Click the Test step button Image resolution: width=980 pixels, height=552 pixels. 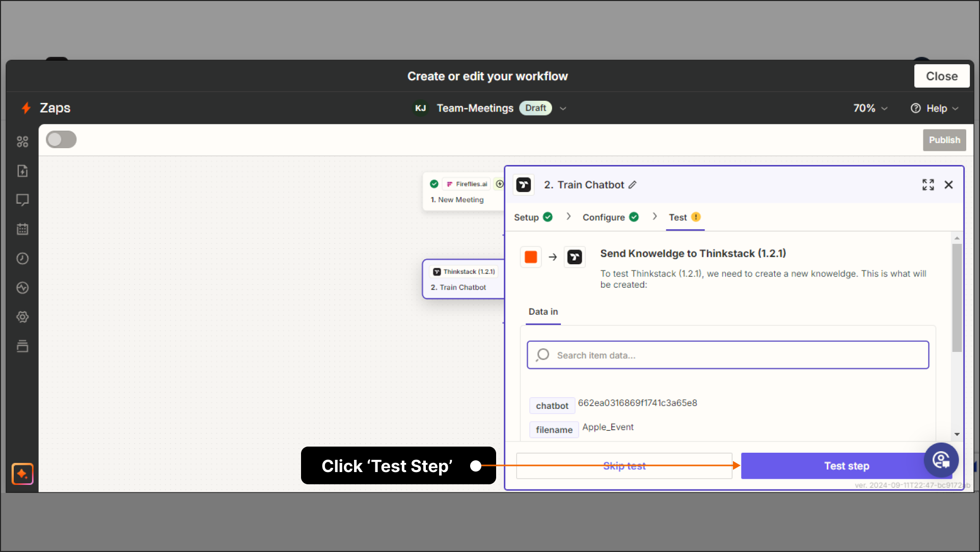[x=846, y=466]
